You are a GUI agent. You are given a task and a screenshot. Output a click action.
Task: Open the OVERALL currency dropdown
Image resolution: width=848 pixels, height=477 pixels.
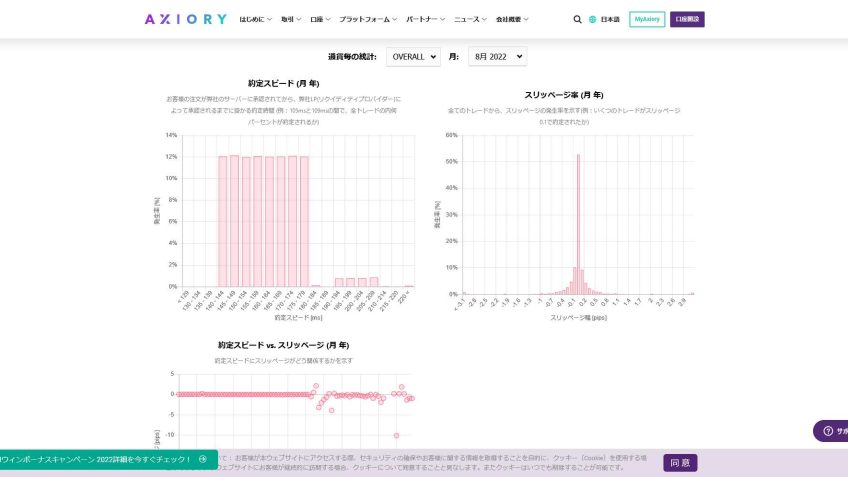(x=413, y=57)
